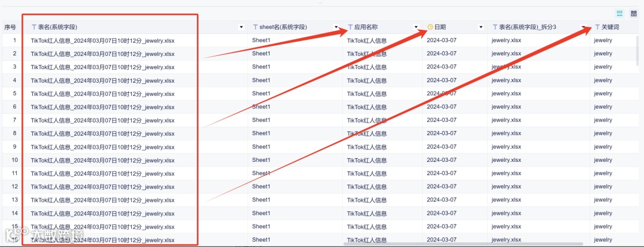Switch to the grid view icon

click(634, 14)
